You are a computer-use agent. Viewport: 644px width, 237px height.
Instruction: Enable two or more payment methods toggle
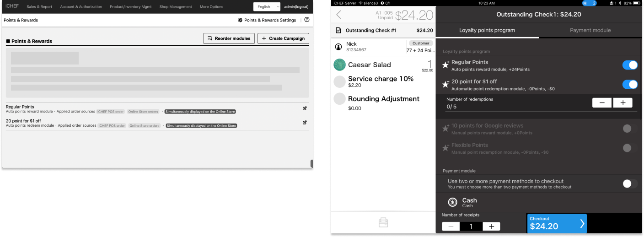(x=630, y=184)
